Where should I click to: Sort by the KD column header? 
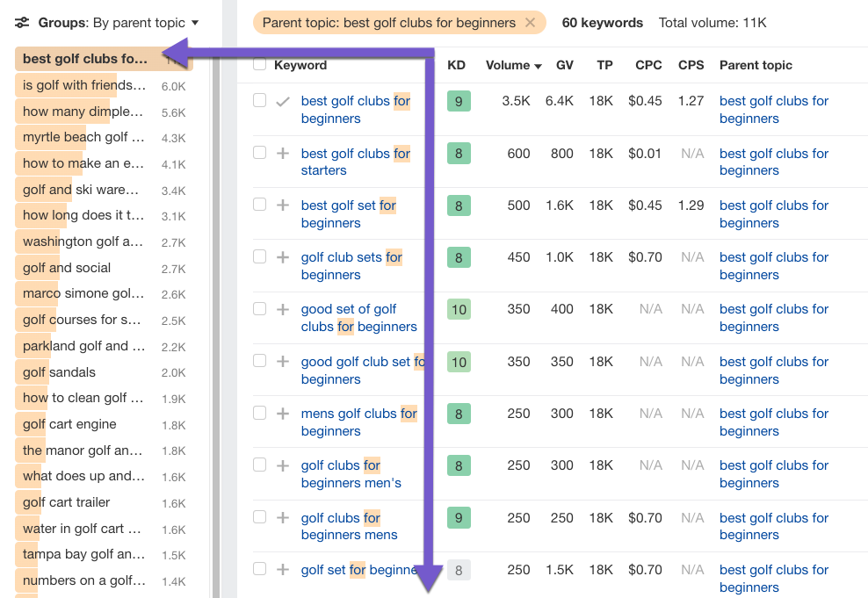click(456, 65)
